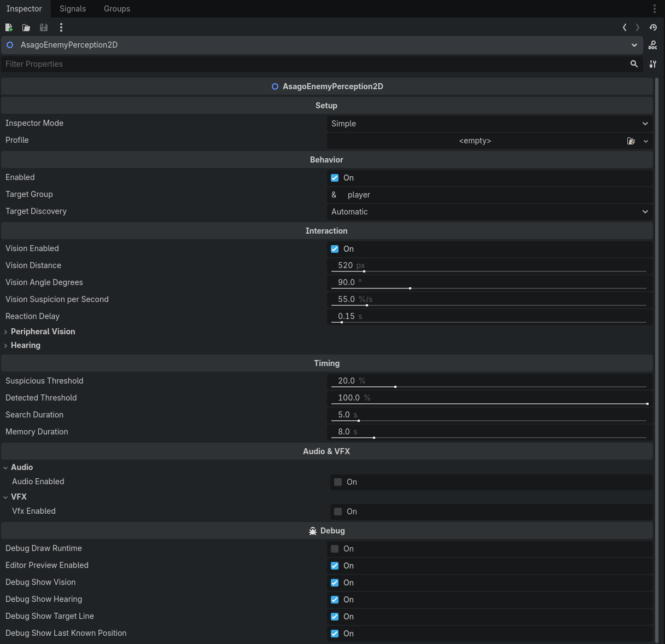
Task: Toggle Editor Preview Enabled checkbox
Action: click(x=335, y=566)
